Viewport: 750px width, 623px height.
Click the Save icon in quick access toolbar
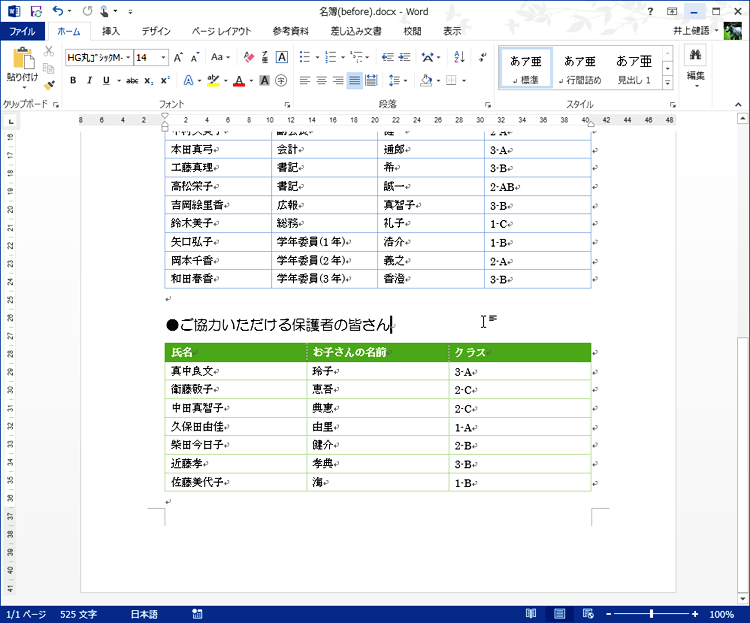(x=36, y=11)
